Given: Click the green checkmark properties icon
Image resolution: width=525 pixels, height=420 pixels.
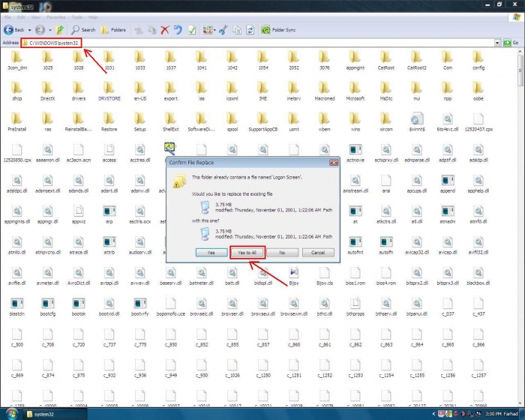Looking at the screenshot, I should coord(192,30).
